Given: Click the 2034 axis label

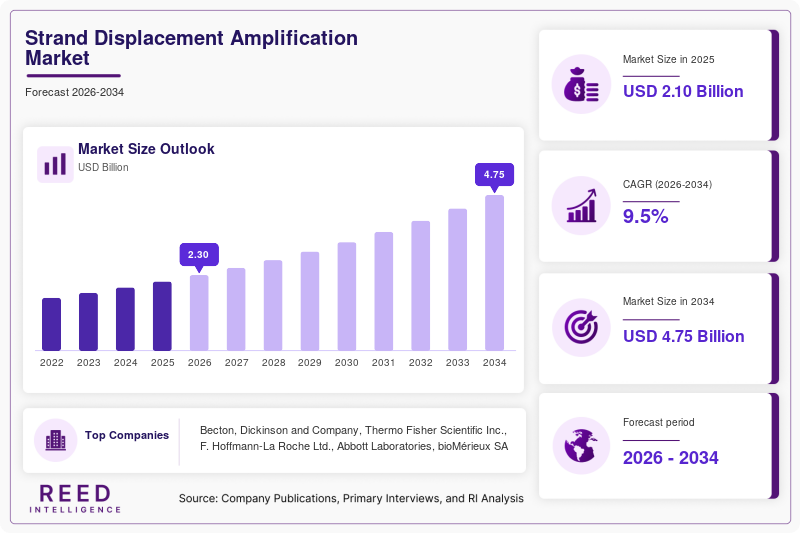Looking at the screenshot, I should coord(494,363).
